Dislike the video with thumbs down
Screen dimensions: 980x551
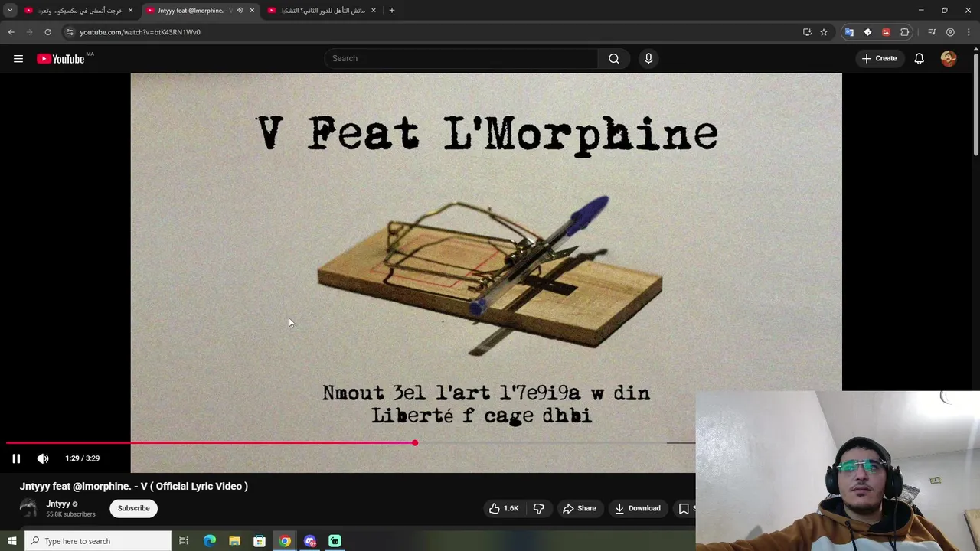[x=538, y=508]
